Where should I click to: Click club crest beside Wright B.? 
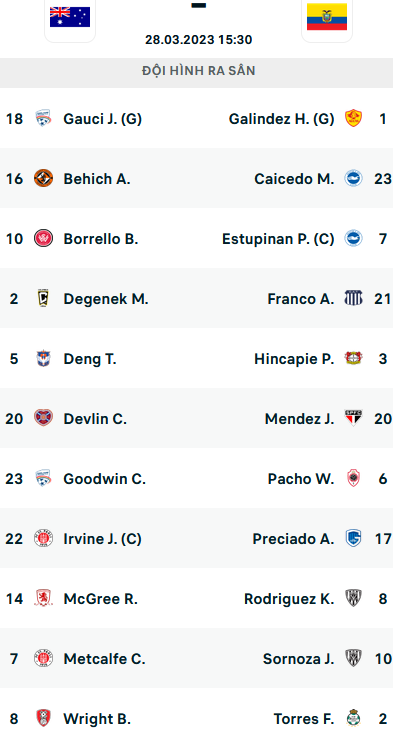43,718
